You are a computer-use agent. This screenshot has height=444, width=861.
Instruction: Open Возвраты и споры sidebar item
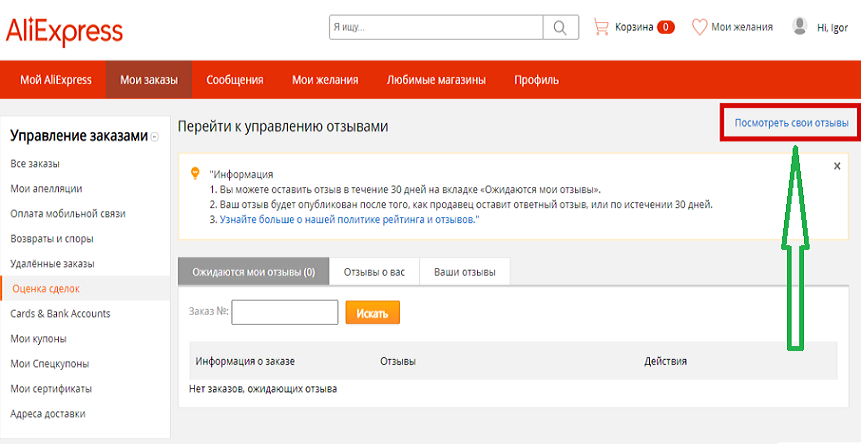52,239
